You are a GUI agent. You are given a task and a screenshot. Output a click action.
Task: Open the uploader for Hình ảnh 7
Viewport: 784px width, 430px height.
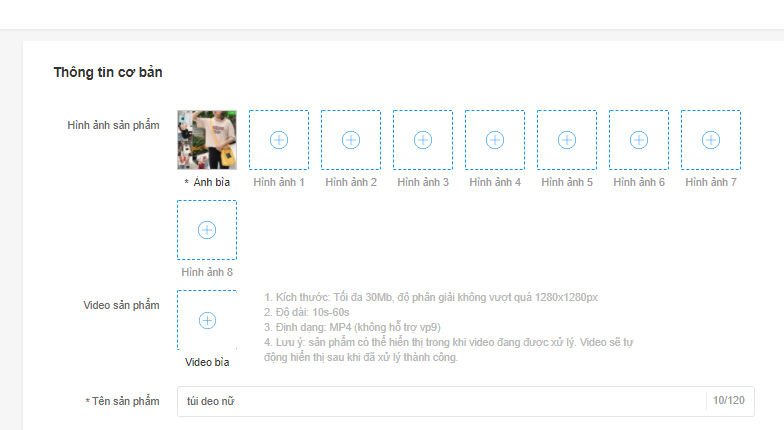(711, 140)
